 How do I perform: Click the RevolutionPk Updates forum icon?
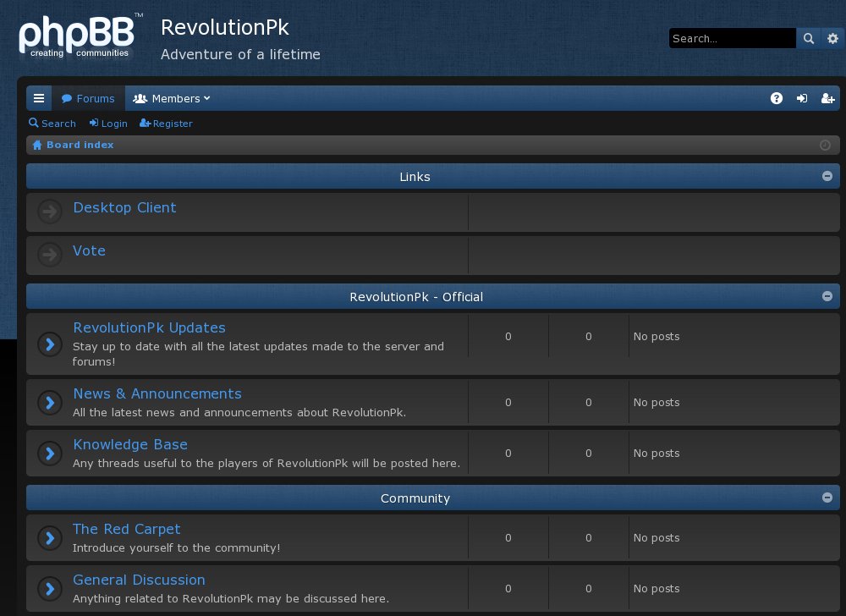(x=50, y=344)
